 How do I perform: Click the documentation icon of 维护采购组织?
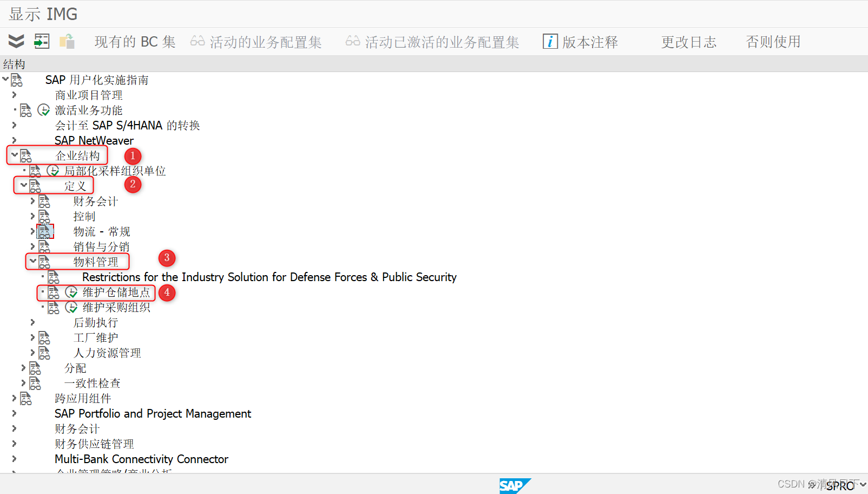tap(54, 308)
